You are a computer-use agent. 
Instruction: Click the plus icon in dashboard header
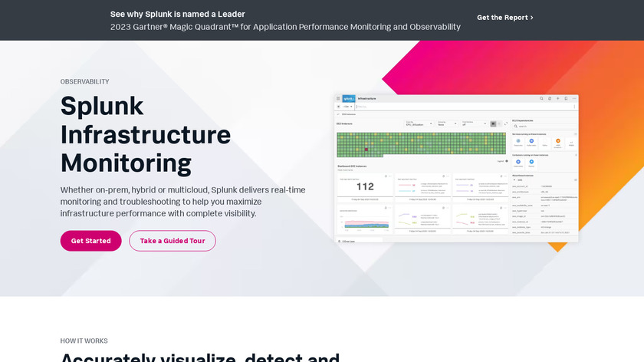tap(558, 99)
